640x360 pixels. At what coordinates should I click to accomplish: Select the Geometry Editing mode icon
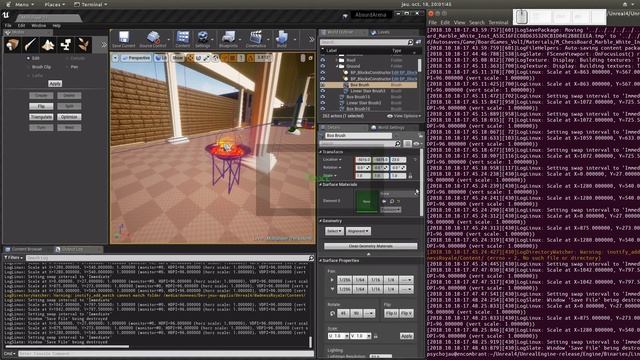[66, 44]
